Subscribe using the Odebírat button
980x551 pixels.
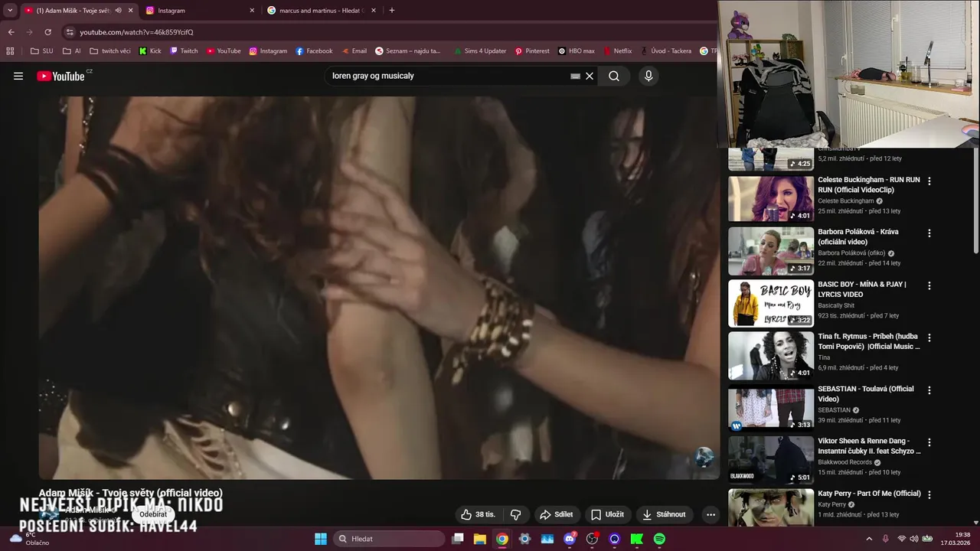[x=153, y=514]
